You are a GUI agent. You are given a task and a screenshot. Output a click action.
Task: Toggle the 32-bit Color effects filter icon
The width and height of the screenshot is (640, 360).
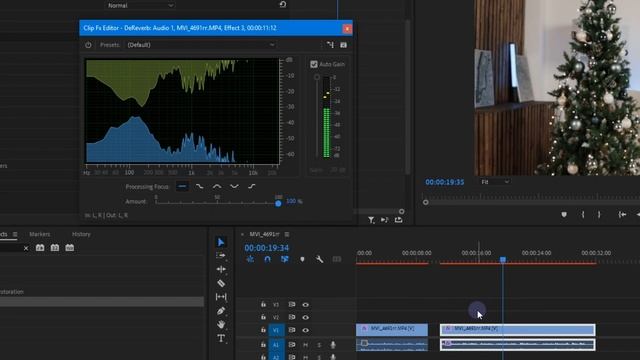click(x=55, y=248)
